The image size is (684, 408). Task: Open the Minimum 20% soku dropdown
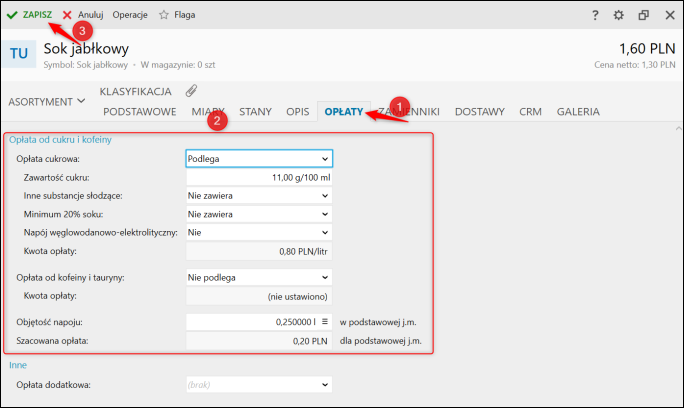tap(259, 214)
